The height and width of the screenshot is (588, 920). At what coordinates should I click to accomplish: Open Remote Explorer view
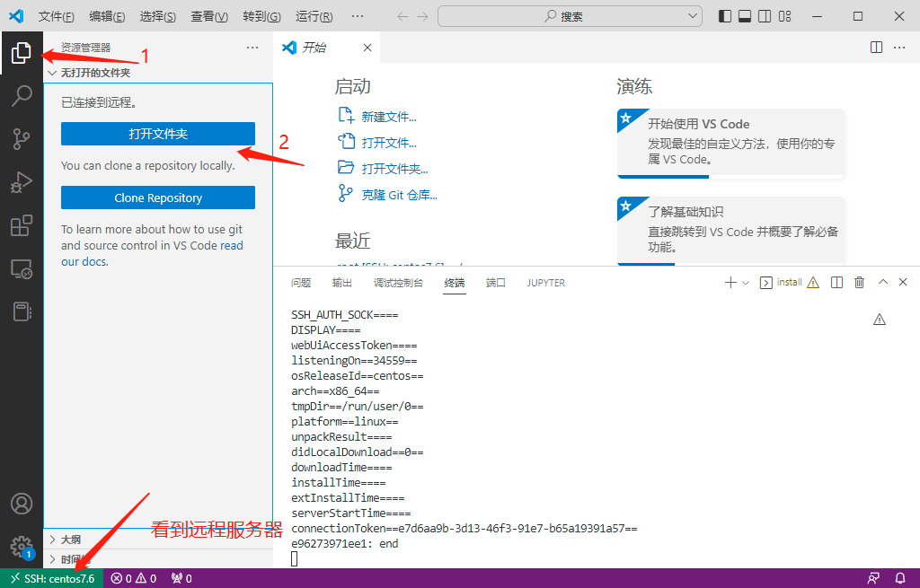click(x=22, y=269)
